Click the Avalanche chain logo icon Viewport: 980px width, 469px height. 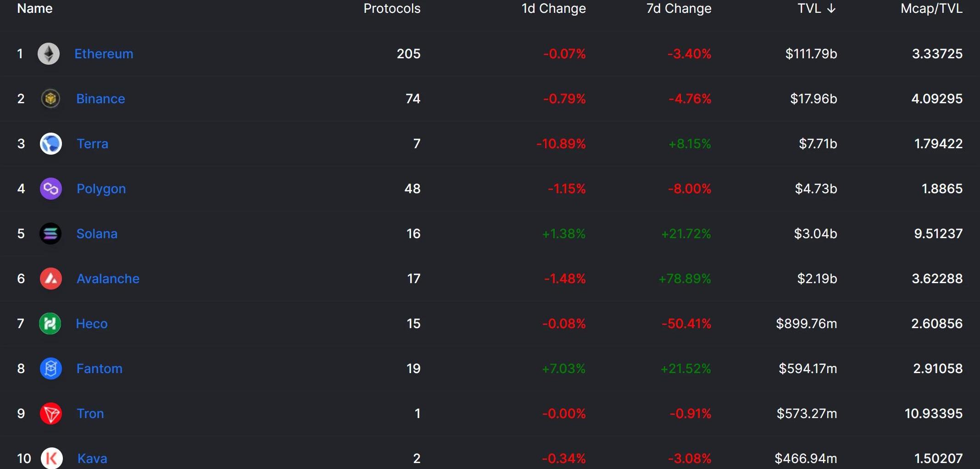(51, 279)
